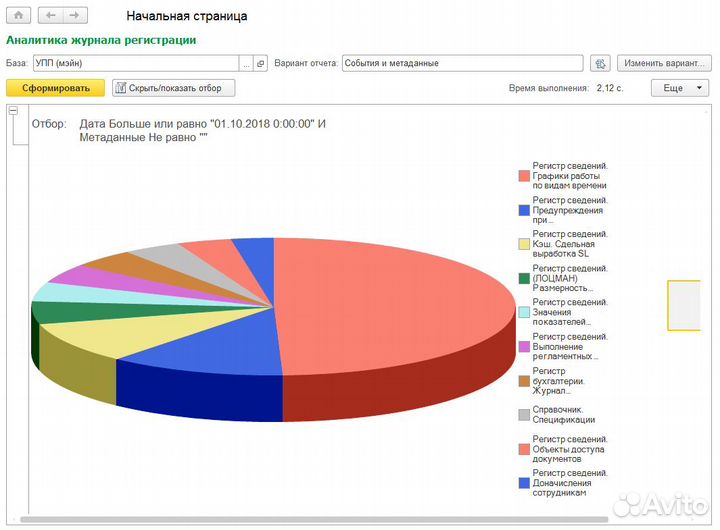Click the 'База' input field
Image resolution: width=720 pixels, height=530 pixels.
(x=136, y=63)
